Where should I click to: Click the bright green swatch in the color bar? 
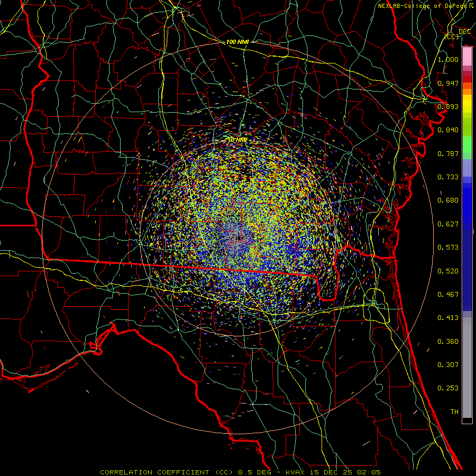(x=467, y=144)
